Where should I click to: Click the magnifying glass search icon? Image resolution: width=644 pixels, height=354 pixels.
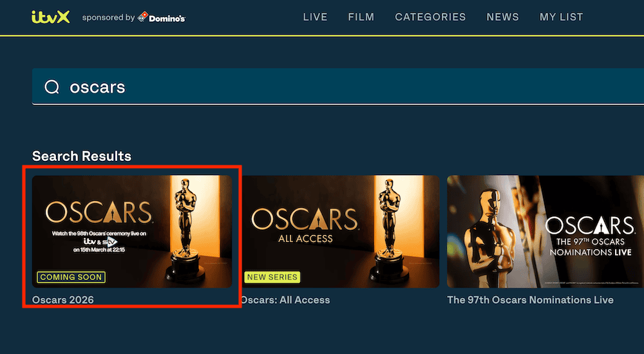(52, 87)
